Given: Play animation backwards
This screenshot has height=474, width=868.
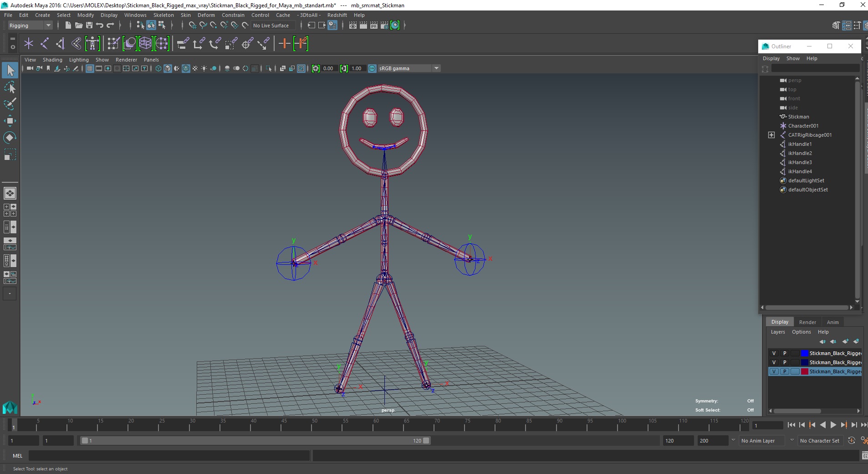Looking at the screenshot, I should pyautogui.click(x=822, y=425).
